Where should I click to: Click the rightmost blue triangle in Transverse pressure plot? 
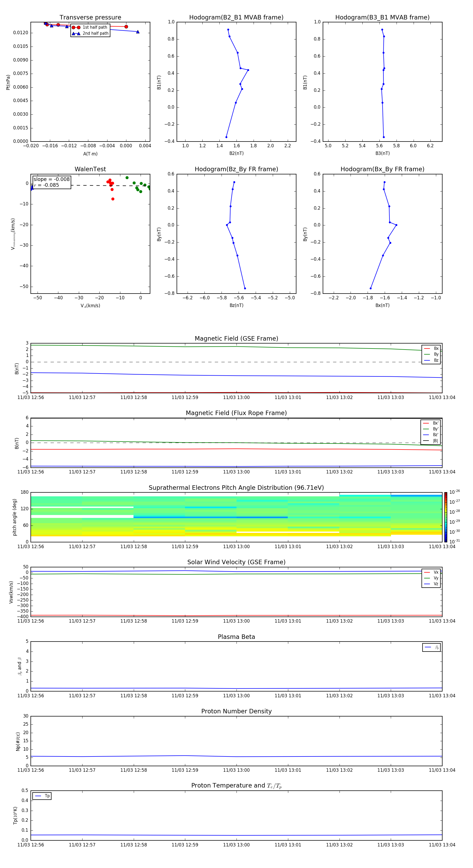(138, 32)
